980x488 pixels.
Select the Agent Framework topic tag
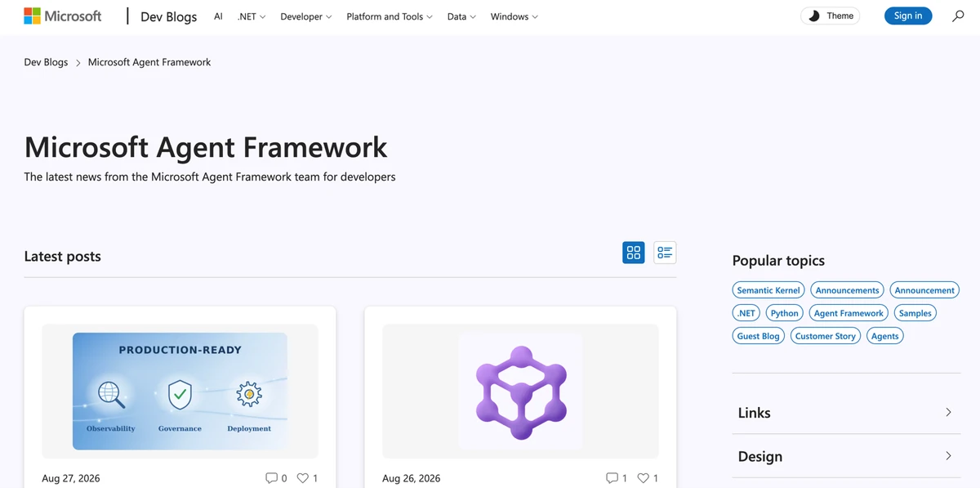pos(849,313)
